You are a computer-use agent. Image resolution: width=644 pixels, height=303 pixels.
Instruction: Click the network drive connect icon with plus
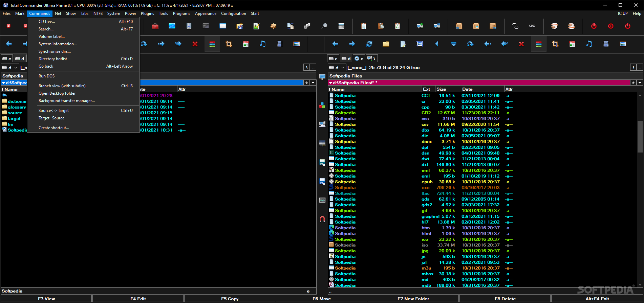point(420,26)
